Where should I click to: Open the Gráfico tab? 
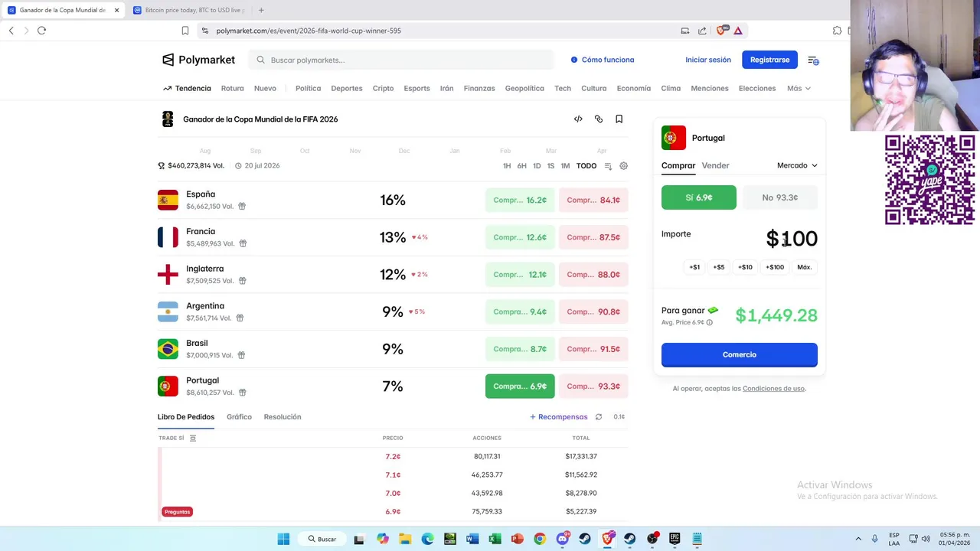pos(239,417)
